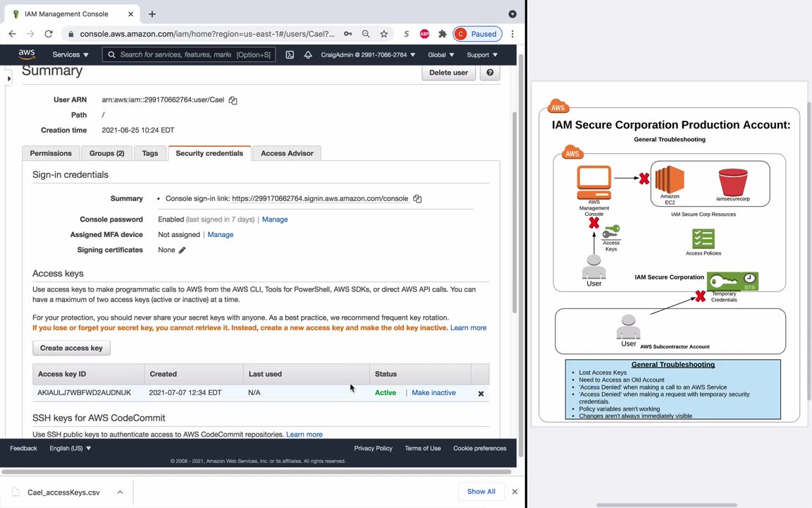Click the Paused profile button

[477, 34]
